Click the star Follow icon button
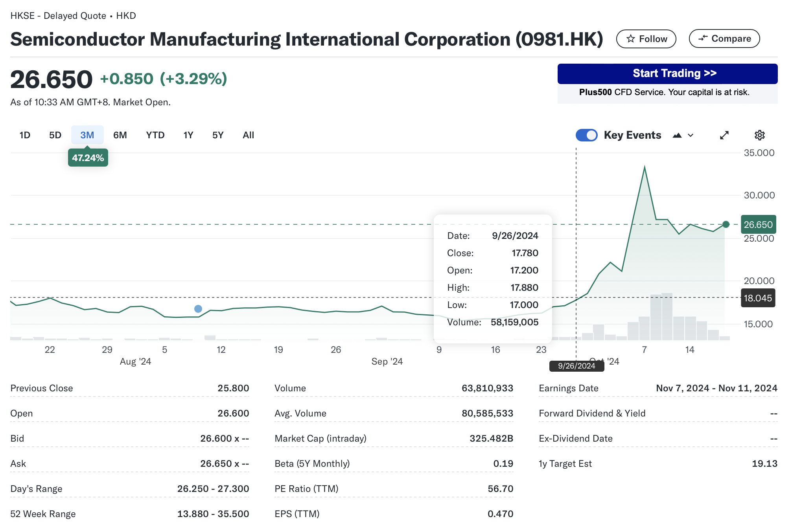The image size is (792, 532). coord(646,39)
